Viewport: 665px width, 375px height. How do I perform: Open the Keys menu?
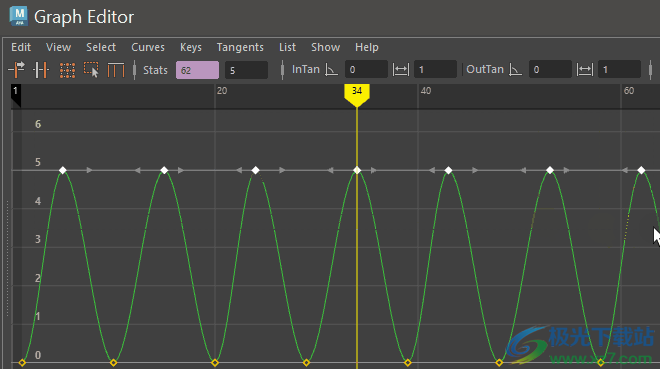191,47
